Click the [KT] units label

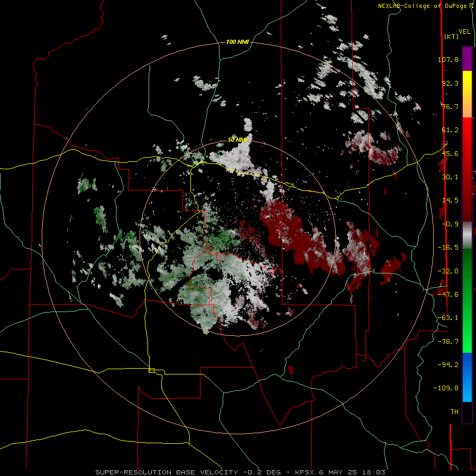click(x=452, y=36)
